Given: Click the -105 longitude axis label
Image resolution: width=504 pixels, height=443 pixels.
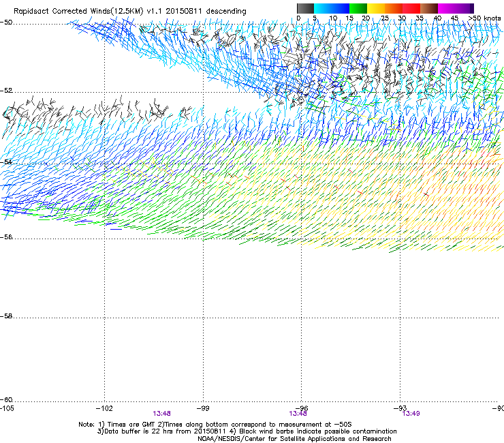Looking at the screenshot, I should click(7, 408).
